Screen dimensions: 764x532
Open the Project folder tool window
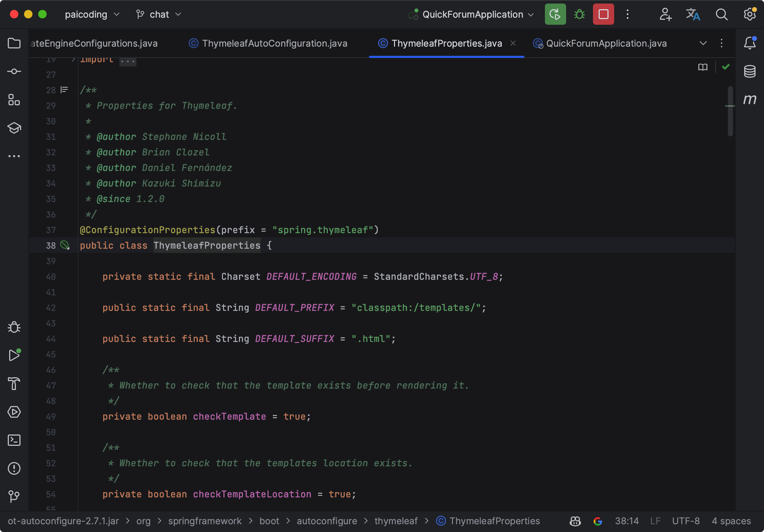[14, 43]
